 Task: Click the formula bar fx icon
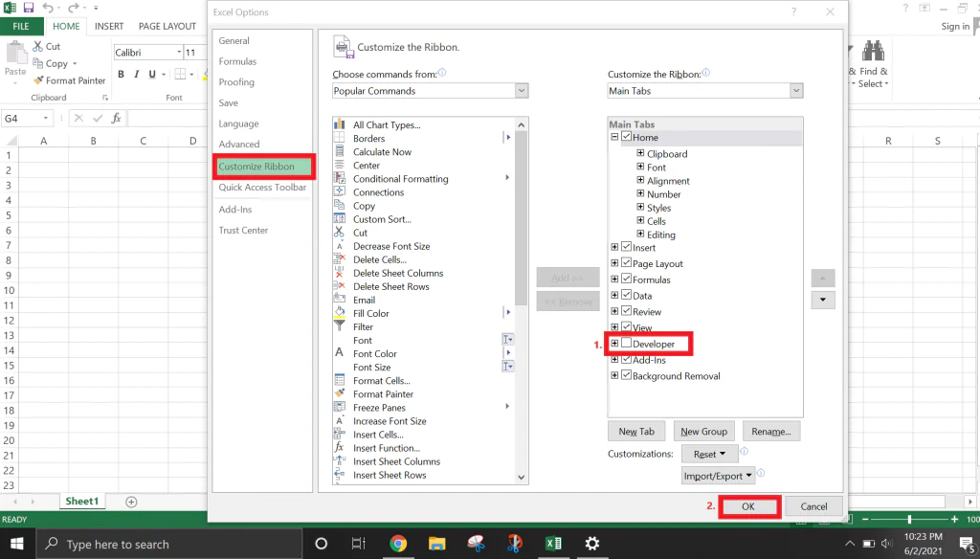tap(116, 118)
